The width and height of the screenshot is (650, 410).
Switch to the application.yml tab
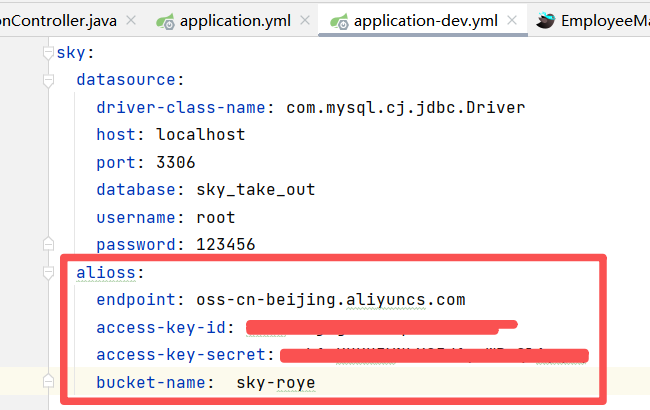pos(235,21)
